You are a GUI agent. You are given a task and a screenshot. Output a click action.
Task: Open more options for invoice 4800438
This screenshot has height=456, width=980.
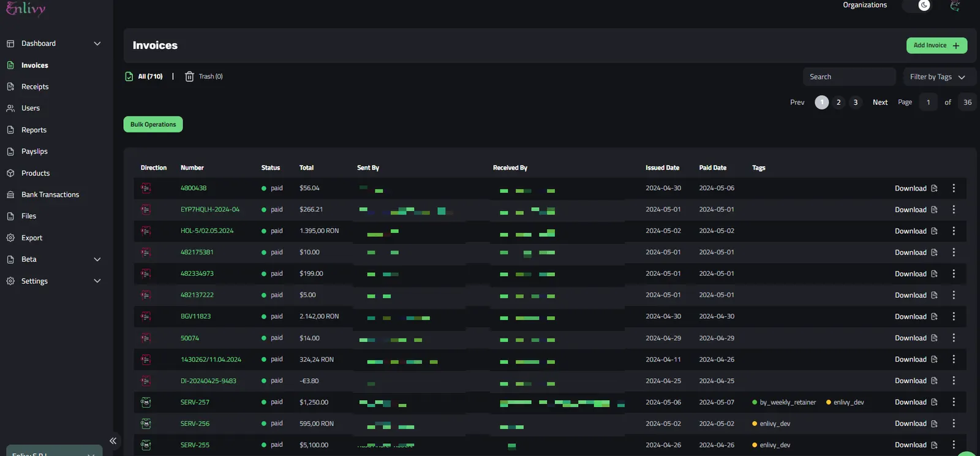coord(954,188)
